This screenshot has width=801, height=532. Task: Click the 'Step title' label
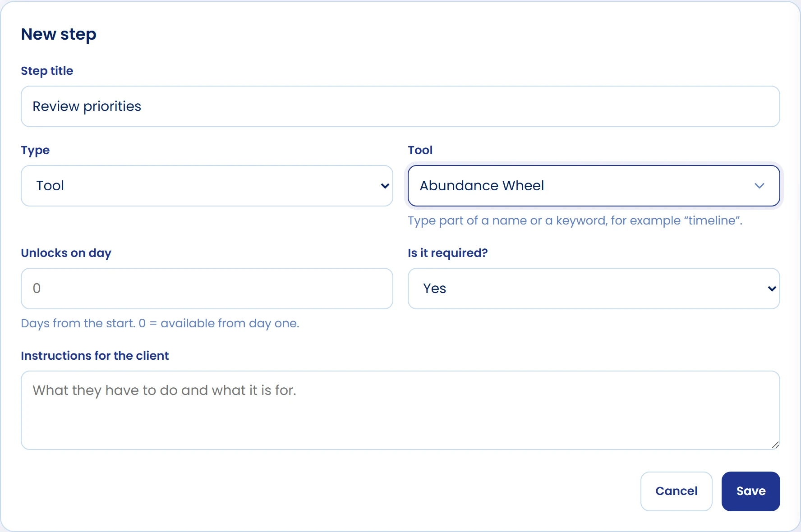(x=47, y=71)
